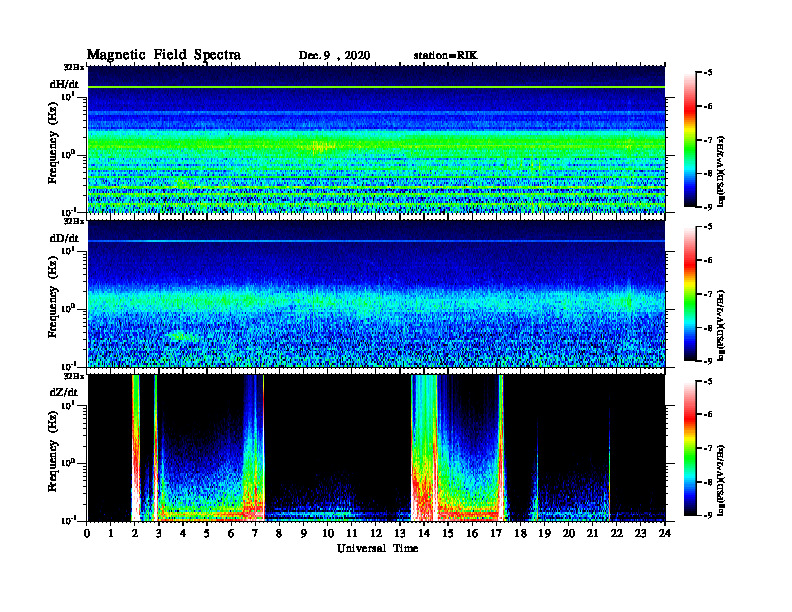
Task: Click the narrow spike near 21.7 UT in dZ/dt
Action: [x=610, y=460]
